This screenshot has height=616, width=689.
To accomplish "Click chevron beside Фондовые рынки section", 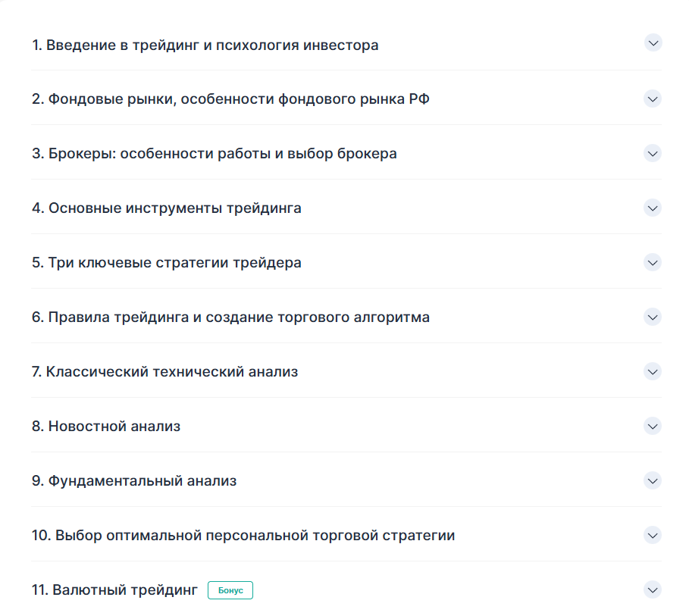I will tap(653, 98).
